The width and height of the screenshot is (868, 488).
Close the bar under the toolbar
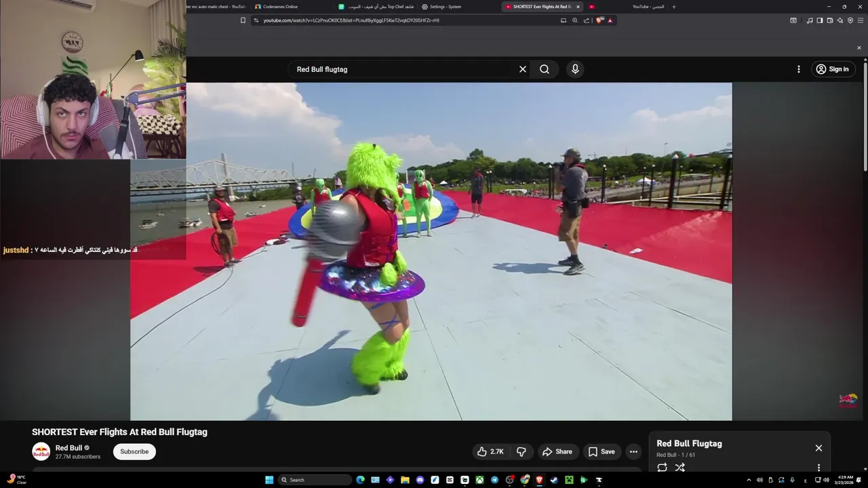click(859, 48)
